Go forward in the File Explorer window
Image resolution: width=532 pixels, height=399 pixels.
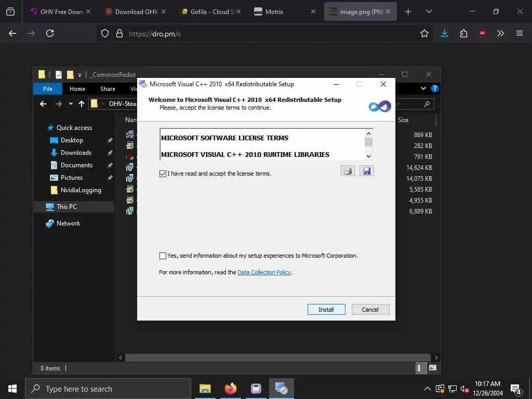(58, 104)
